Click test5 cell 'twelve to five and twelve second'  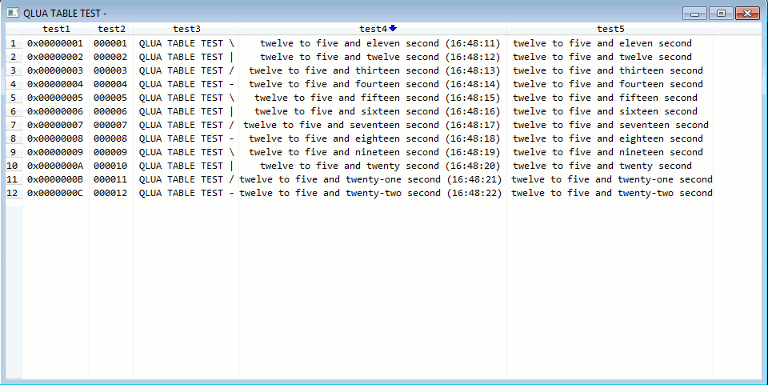[610, 57]
